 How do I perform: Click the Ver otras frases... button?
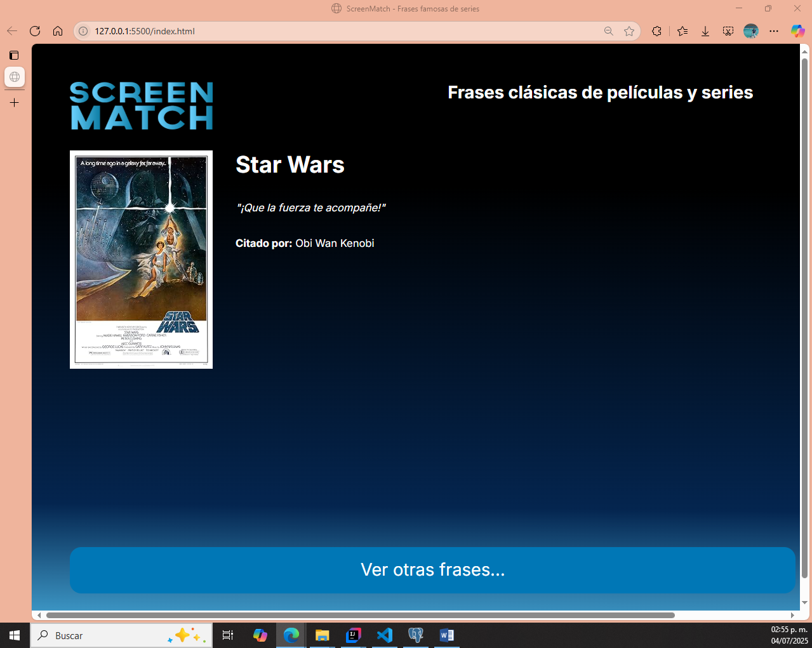tap(432, 570)
